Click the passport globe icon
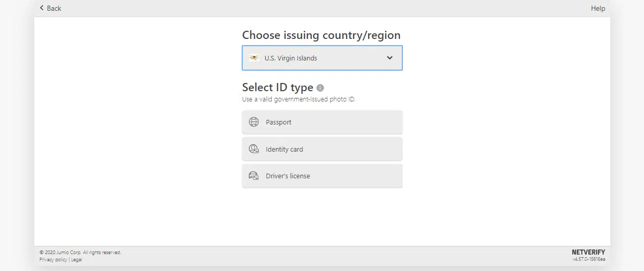The image size is (644, 271). tap(253, 122)
